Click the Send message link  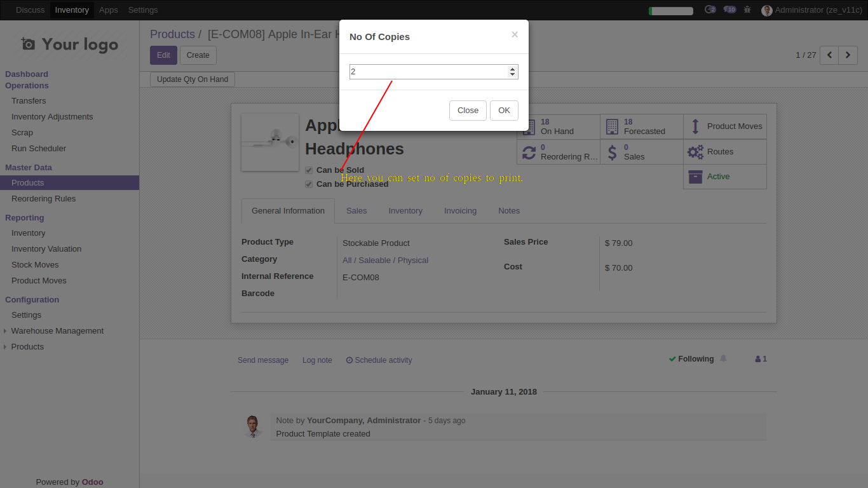[x=263, y=360]
